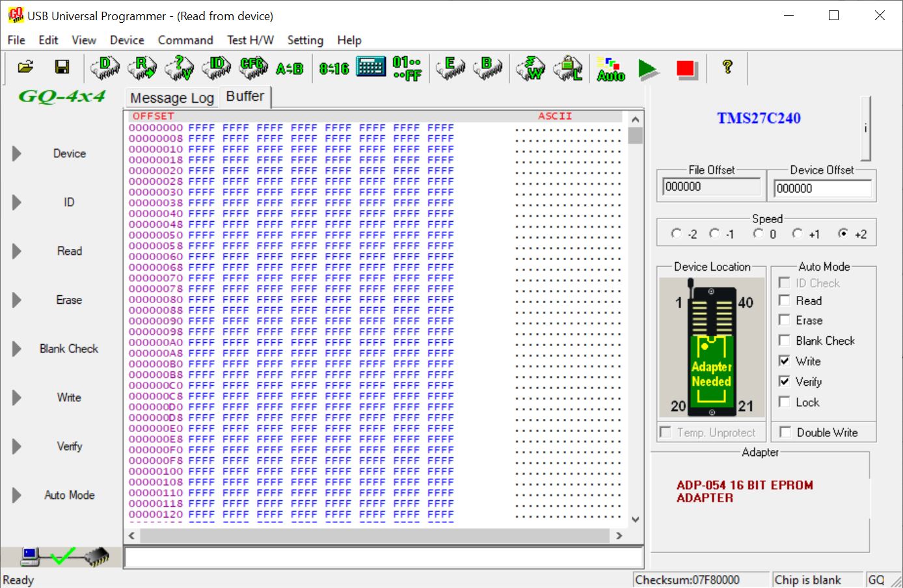
Task: Click the blank check 'B' chip icon
Action: [487, 68]
